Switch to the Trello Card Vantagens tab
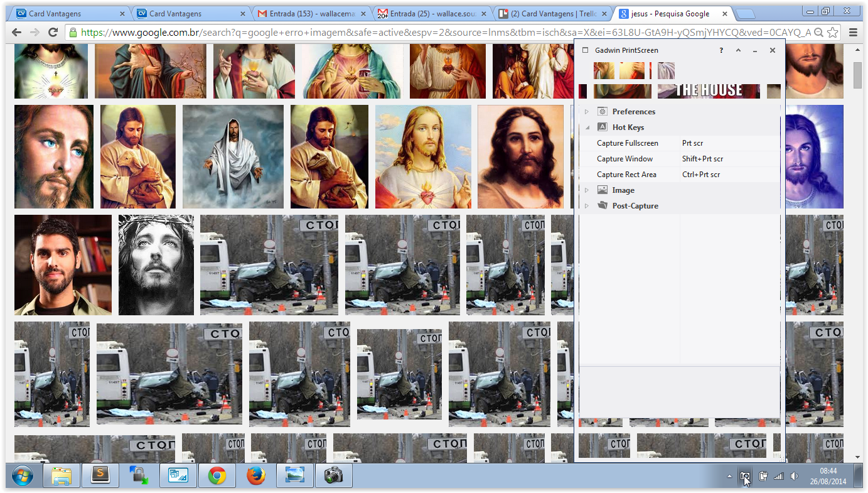Viewport: 868px width, 493px height. click(x=552, y=13)
